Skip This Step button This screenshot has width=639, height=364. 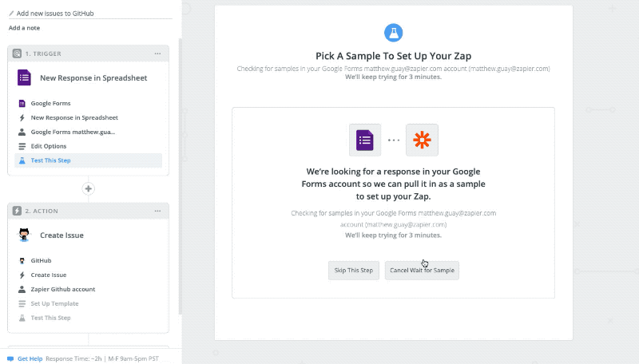354,271
